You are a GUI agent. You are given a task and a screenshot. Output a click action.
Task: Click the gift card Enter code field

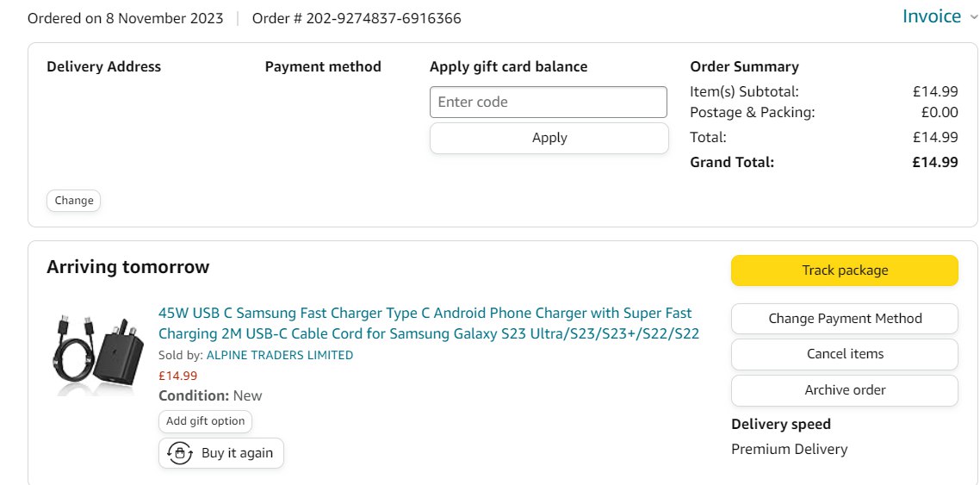[x=548, y=102]
